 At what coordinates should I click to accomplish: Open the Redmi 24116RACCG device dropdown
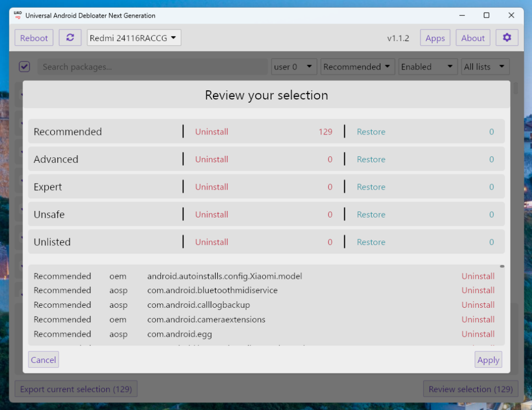(134, 38)
